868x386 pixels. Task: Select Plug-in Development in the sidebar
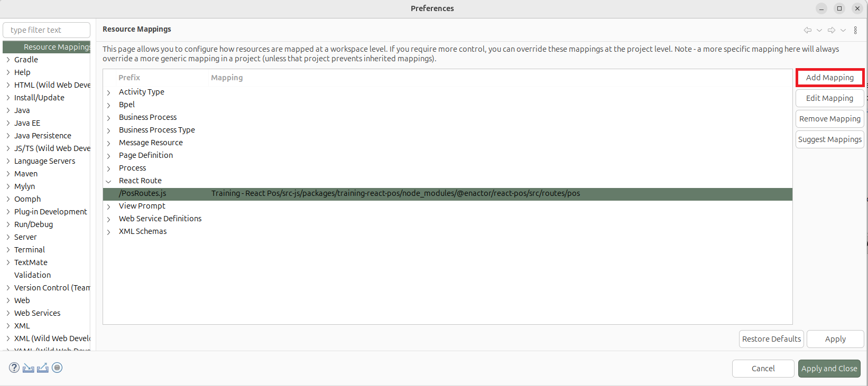51,212
